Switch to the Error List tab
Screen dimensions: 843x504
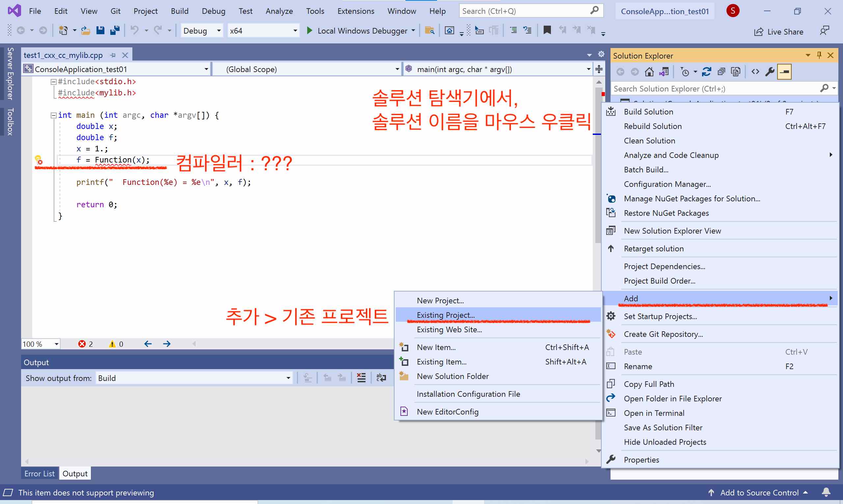[40, 473]
